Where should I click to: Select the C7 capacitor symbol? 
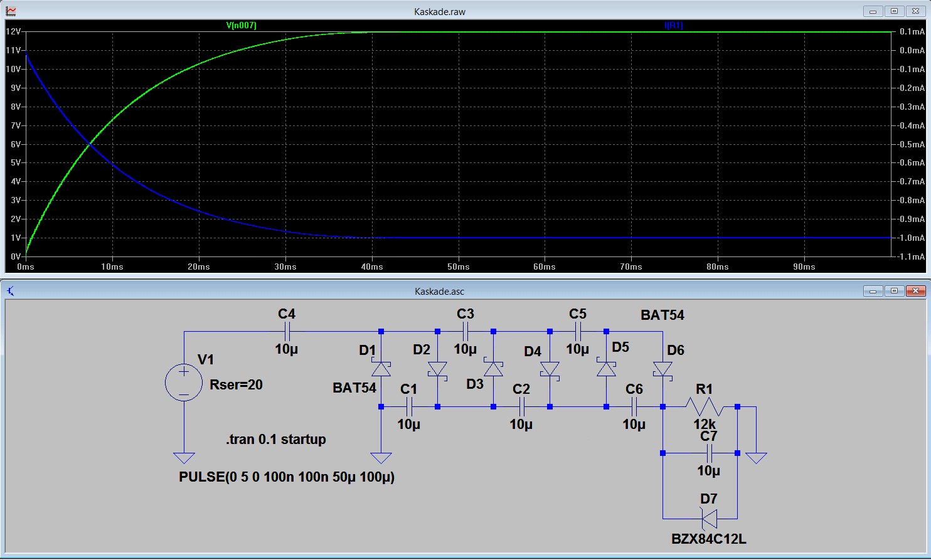709,453
